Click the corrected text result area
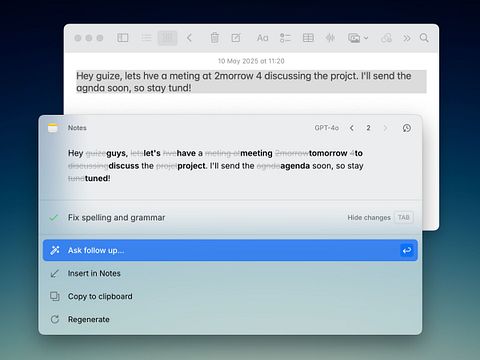 pos(216,166)
